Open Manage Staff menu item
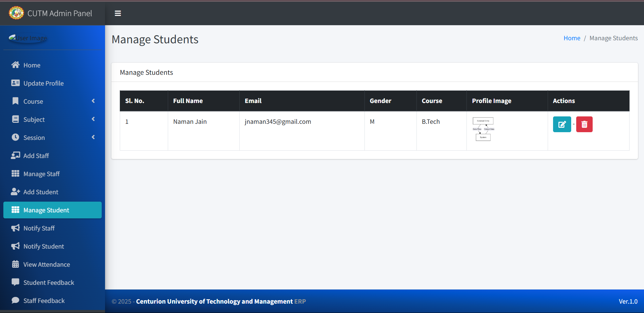This screenshot has height=313, width=644. (x=52, y=174)
